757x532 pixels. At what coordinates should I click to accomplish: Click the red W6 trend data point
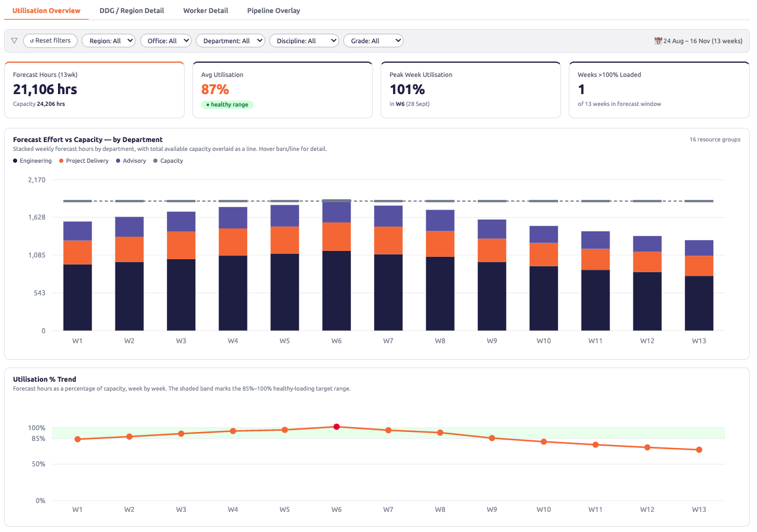337,427
